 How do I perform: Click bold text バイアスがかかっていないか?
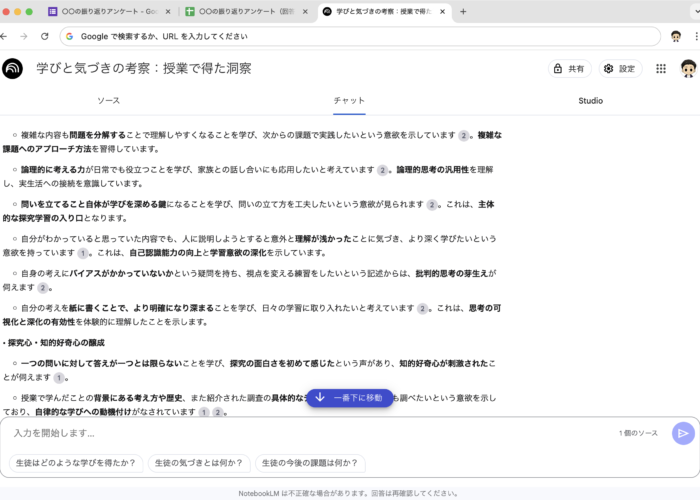point(121,273)
